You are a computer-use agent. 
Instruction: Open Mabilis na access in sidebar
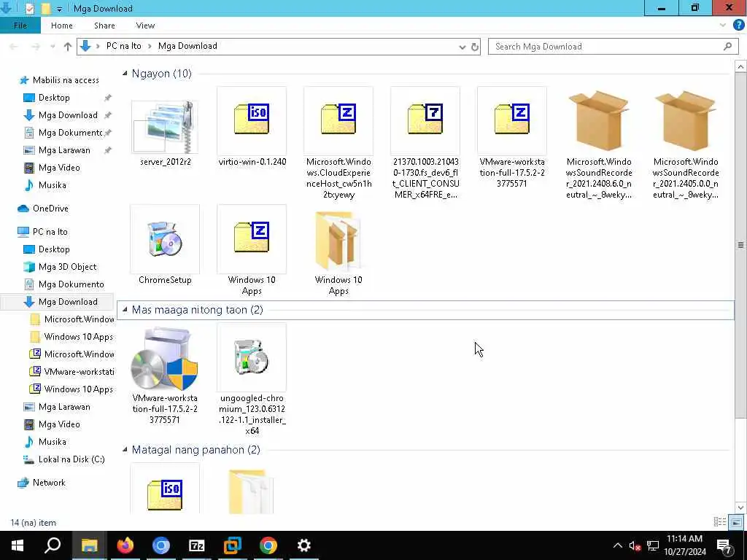[x=66, y=80]
